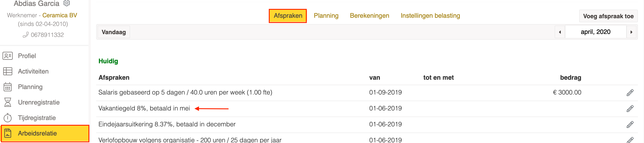The image size is (644, 143).
Task: Edit the Eindejaarsuitkering agreement pencil
Action: 630,125
